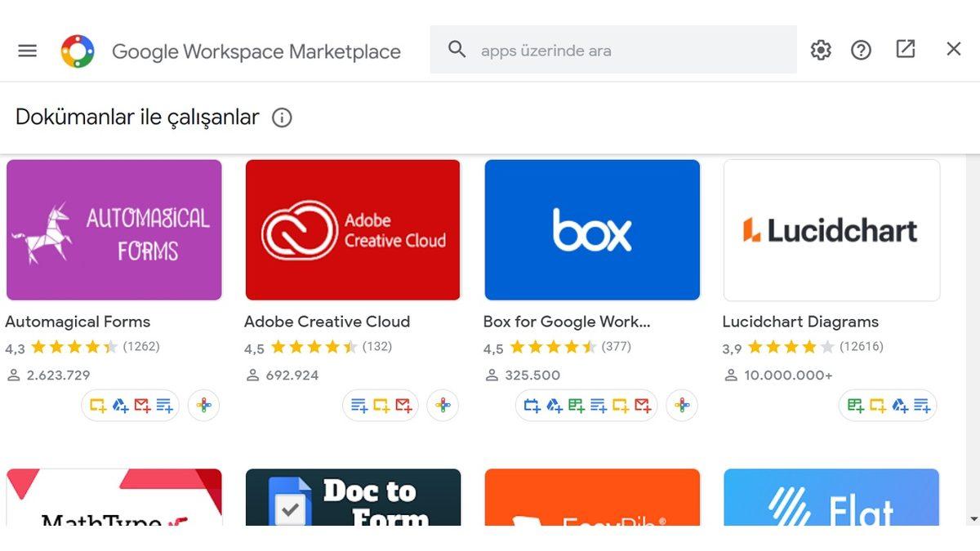Screen dimensions: 980x551
Task: Open the settings gear icon
Action: click(x=820, y=50)
